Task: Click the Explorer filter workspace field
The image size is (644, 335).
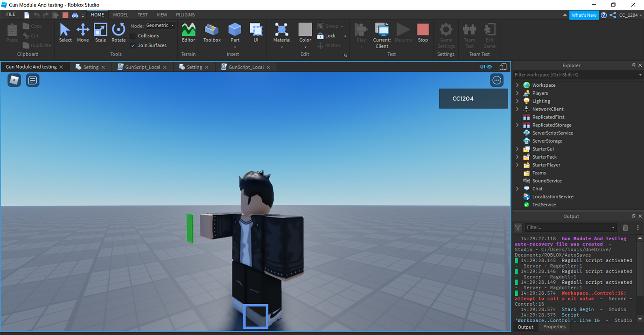Action: pos(578,75)
